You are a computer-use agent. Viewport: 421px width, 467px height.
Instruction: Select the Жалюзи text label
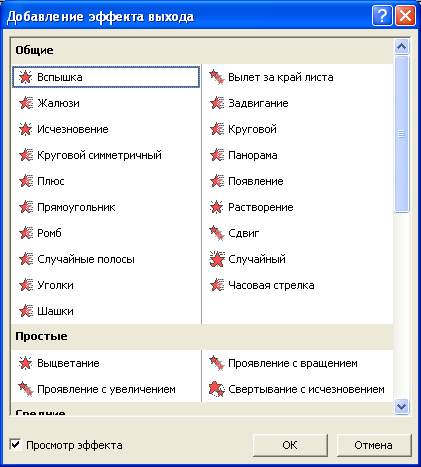[x=59, y=103]
